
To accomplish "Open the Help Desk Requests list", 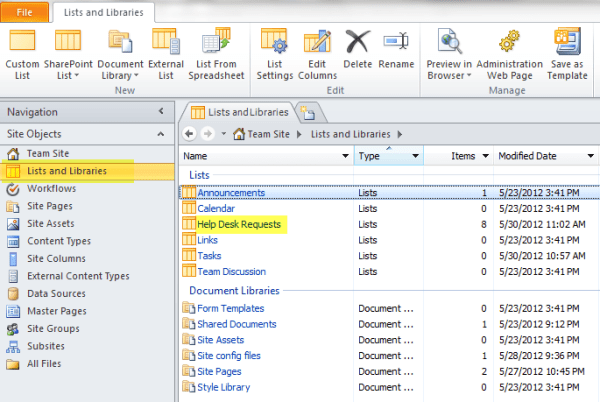I will point(239,225).
